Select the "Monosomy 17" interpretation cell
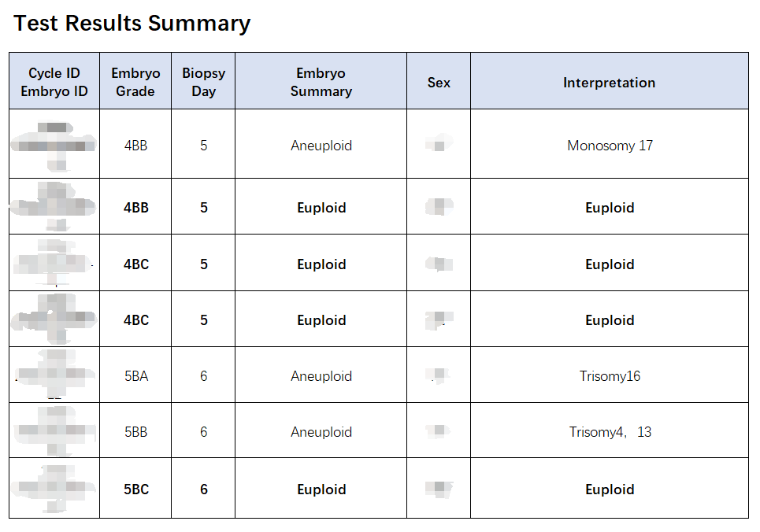Viewport: 760px width, 532px height. [610, 146]
